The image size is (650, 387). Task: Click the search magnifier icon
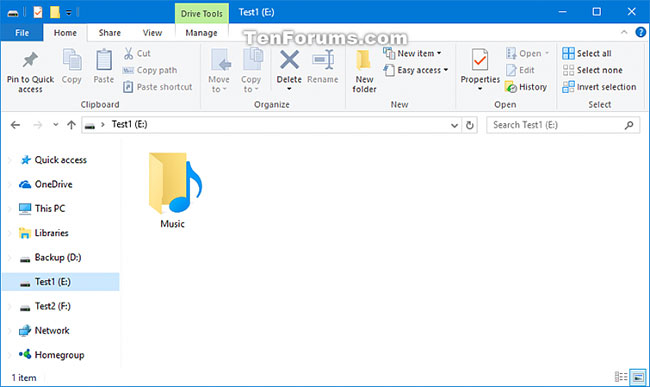pyautogui.click(x=629, y=125)
